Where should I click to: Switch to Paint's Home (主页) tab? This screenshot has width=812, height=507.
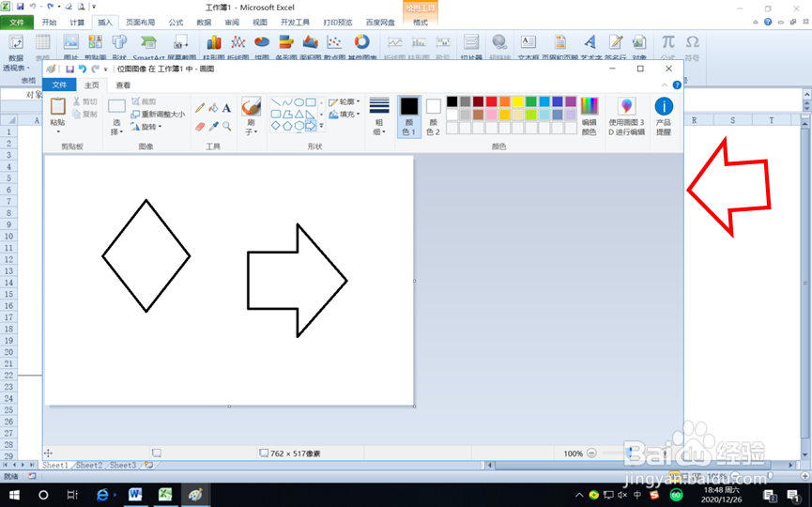(92, 84)
